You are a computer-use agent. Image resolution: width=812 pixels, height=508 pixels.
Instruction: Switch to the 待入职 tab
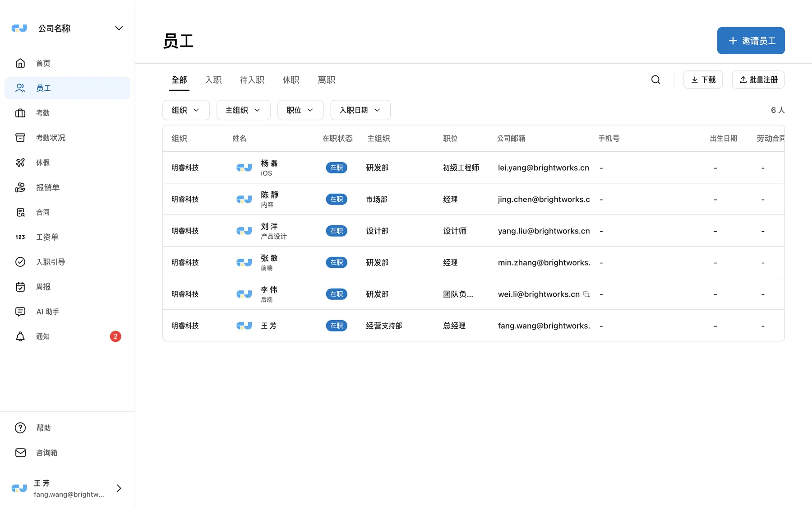pos(252,80)
